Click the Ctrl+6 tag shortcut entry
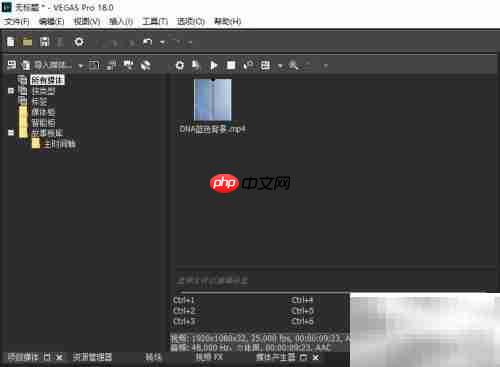Image resolution: width=500 pixels, height=367 pixels. pos(302,322)
